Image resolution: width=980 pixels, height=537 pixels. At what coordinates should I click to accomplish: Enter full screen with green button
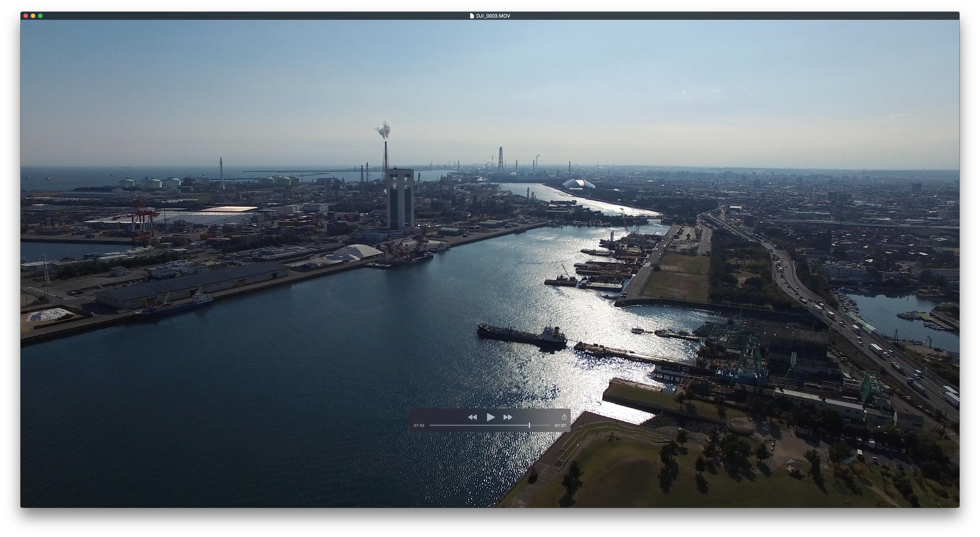click(x=40, y=16)
